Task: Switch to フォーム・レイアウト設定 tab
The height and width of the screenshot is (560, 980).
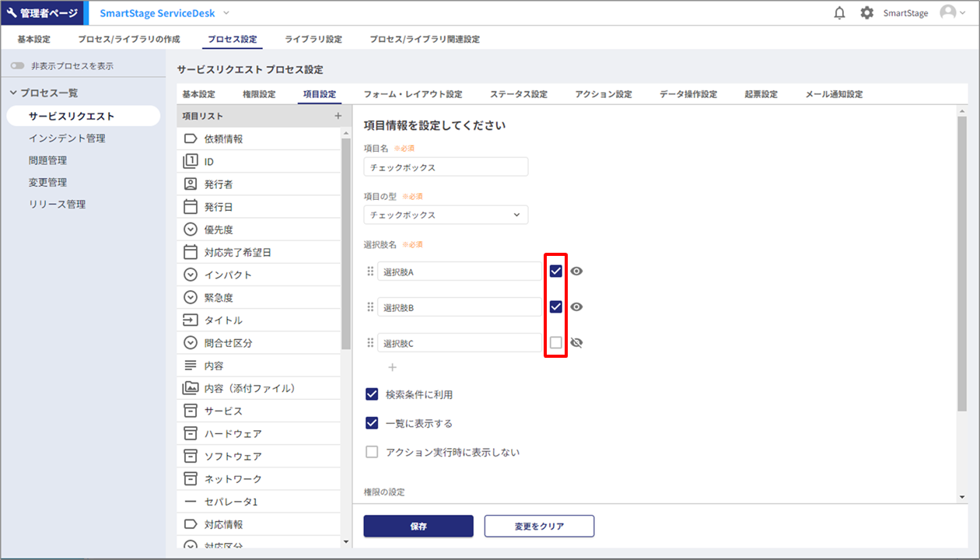Action: [412, 94]
